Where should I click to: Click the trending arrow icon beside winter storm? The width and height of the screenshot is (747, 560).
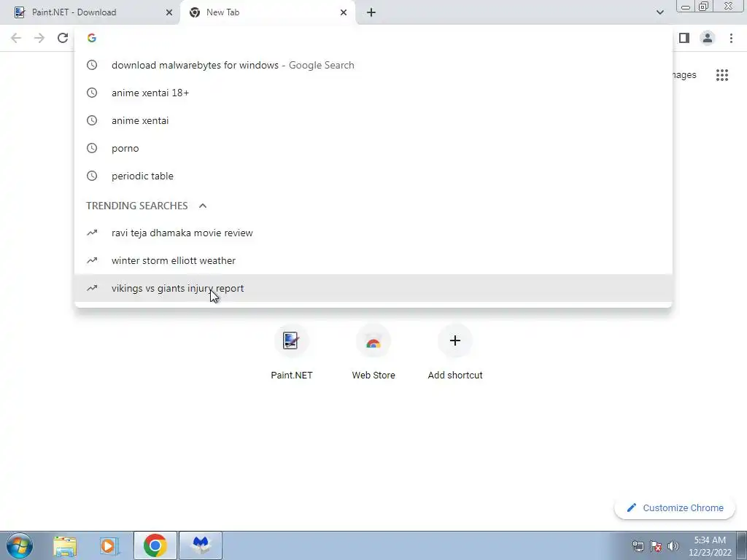point(92,260)
